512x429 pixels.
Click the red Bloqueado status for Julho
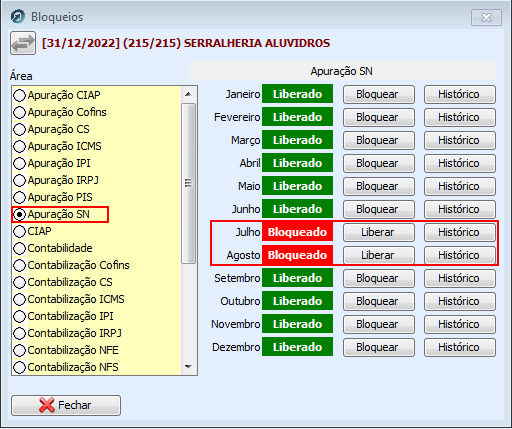click(x=297, y=232)
